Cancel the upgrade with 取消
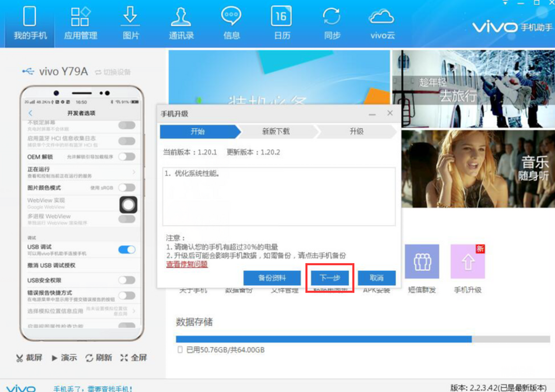Screen dimensions: 555x392 coord(376,278)
